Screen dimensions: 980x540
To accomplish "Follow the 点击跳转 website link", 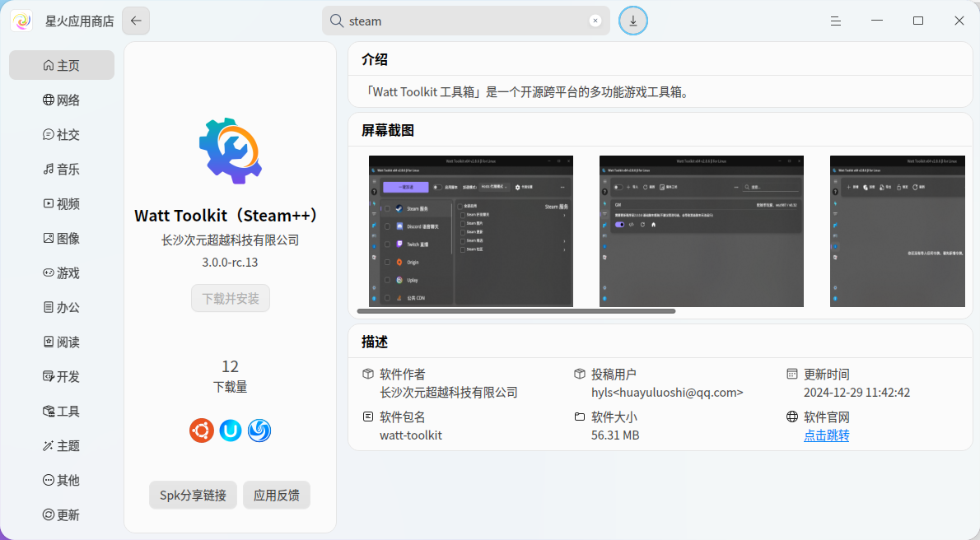I will (x=826, y=435).
